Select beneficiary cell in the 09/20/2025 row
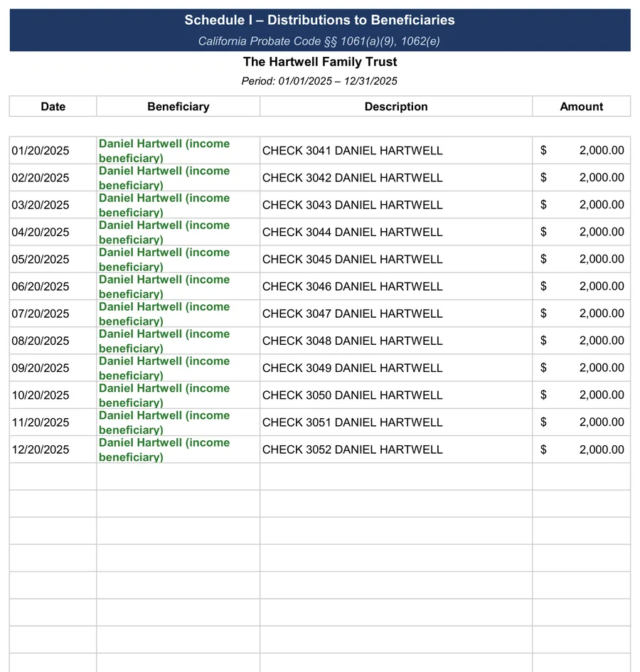 (x=178, y=368)
